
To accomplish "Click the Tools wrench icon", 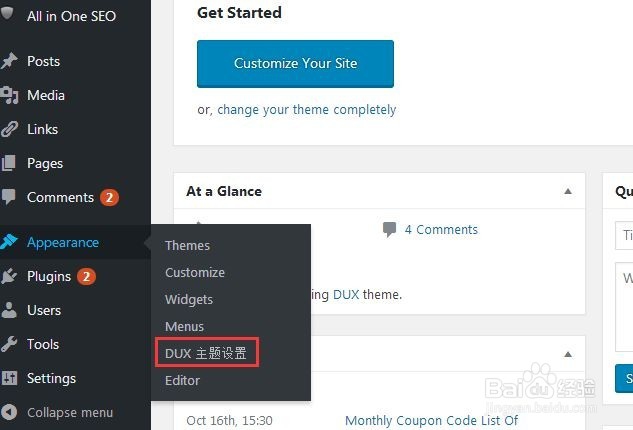I will (x=10, y=344).
